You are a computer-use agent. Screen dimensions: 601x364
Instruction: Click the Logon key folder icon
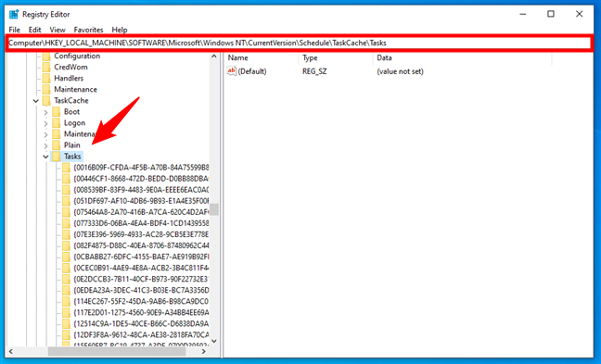[x=57, y=123]
